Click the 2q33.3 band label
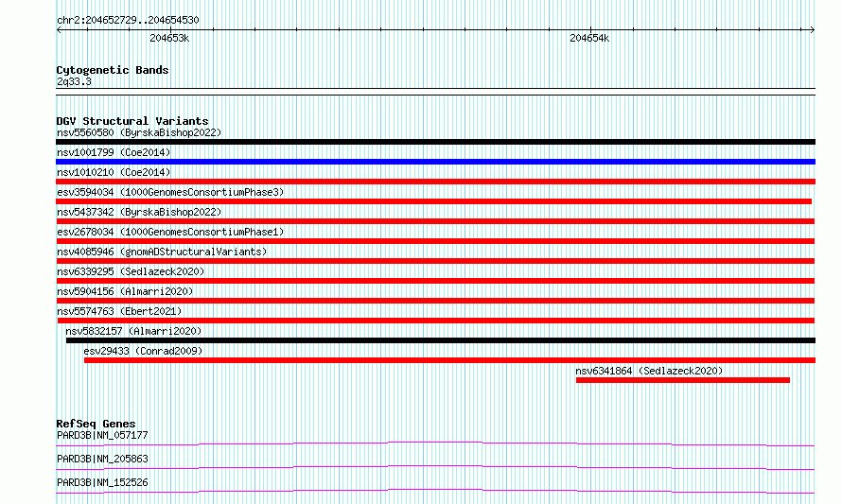Image resolution: width=842 pixels, height=504 pixels. pos(74,81)
